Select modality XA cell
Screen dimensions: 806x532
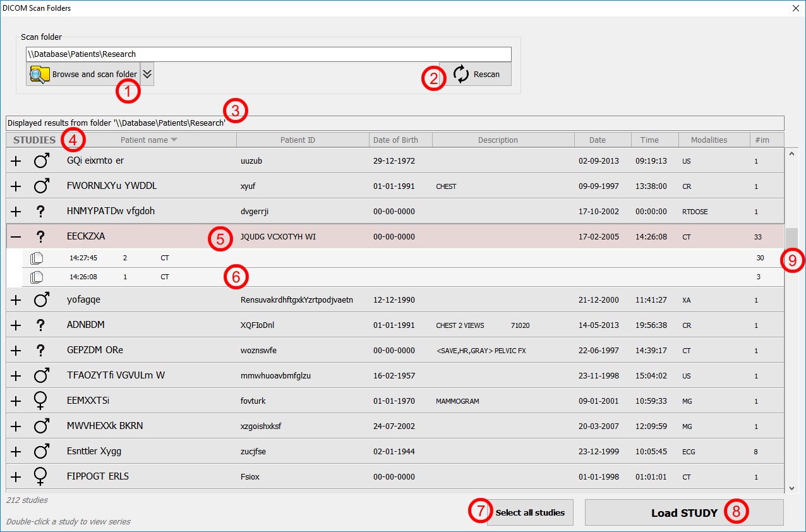click(687, 300)
